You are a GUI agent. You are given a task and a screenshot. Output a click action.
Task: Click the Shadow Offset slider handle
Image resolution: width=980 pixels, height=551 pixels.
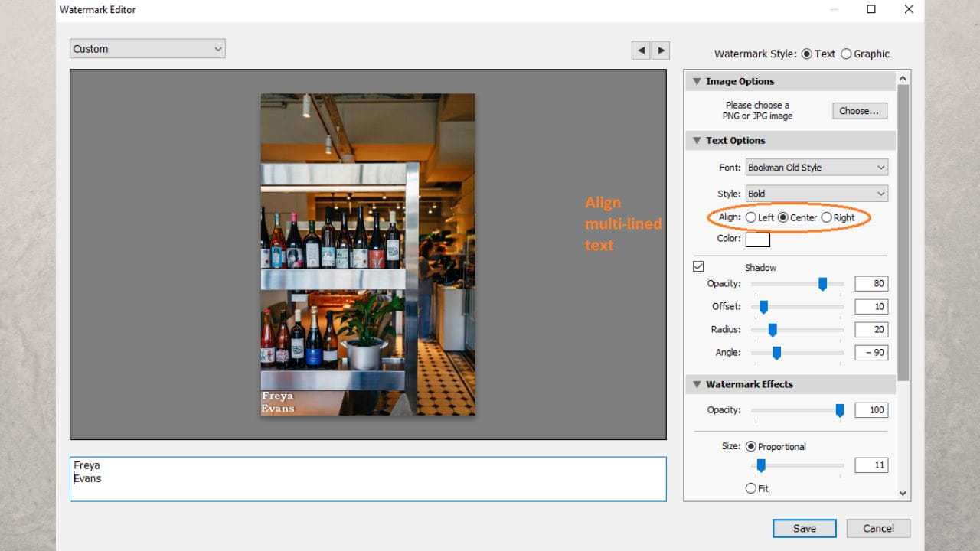pyautogui.click(x=763, y=307)
